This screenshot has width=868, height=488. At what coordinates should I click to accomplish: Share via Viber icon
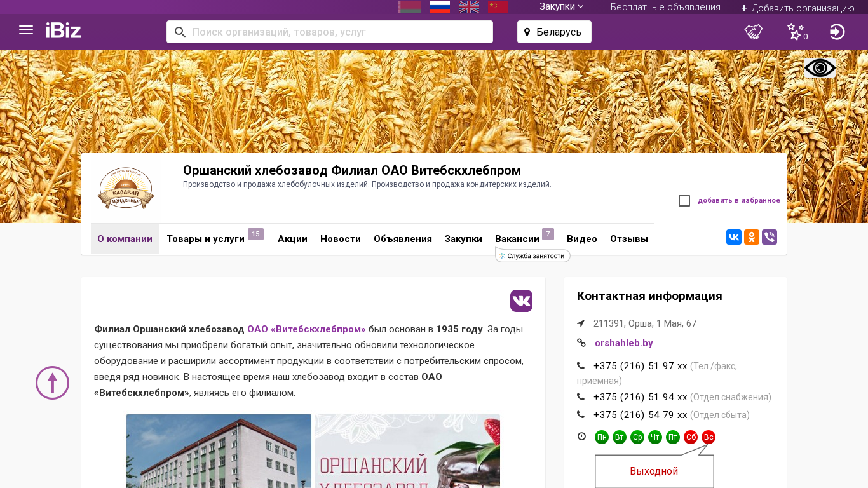[770, 238]
